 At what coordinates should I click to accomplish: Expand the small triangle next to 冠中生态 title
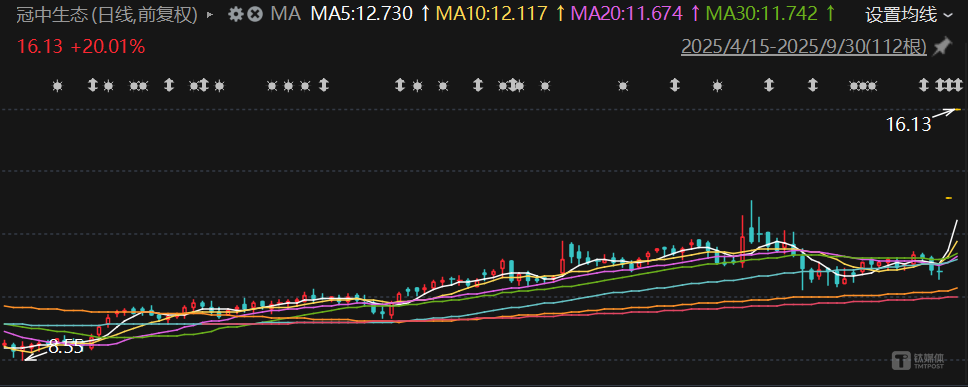(209, 14)
